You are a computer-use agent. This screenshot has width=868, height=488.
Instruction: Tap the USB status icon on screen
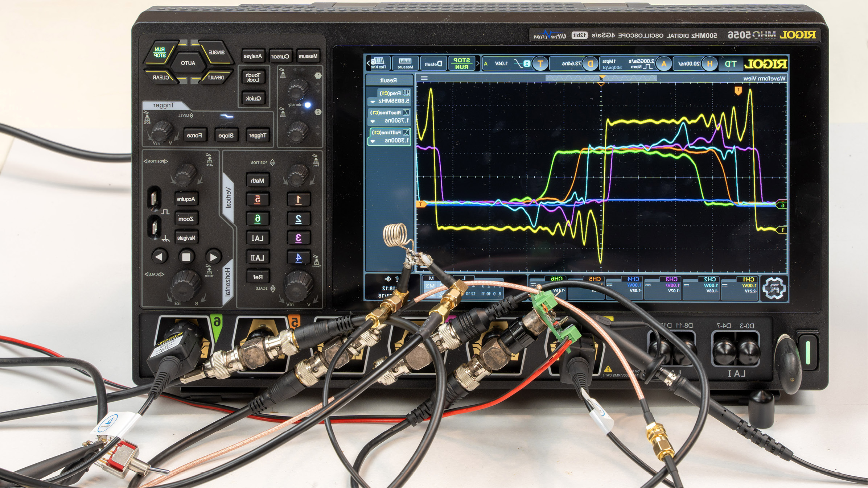(x=397, y=279)
